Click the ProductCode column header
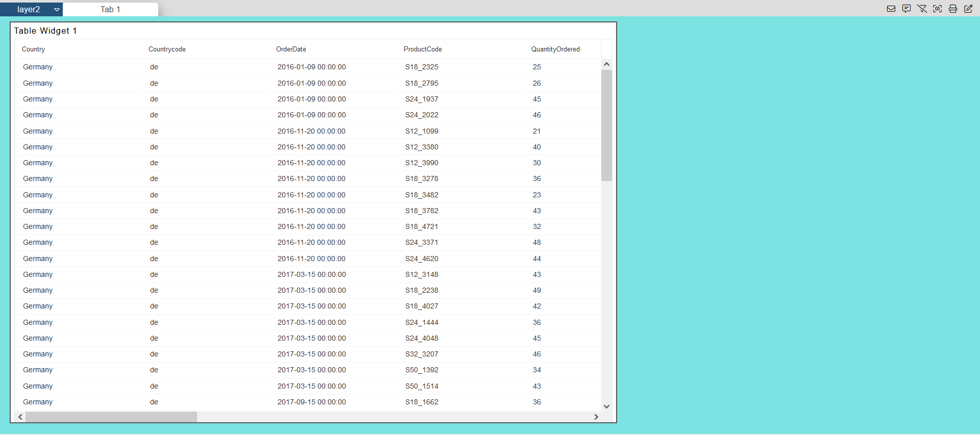Image resolution: width=980 pixels, height=435 pixels. coord(423,49)
